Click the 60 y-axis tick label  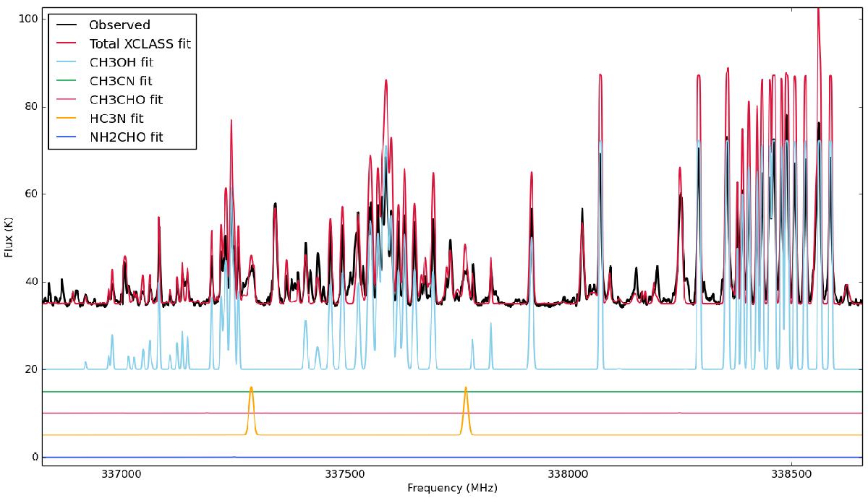(x=30, y=194)
